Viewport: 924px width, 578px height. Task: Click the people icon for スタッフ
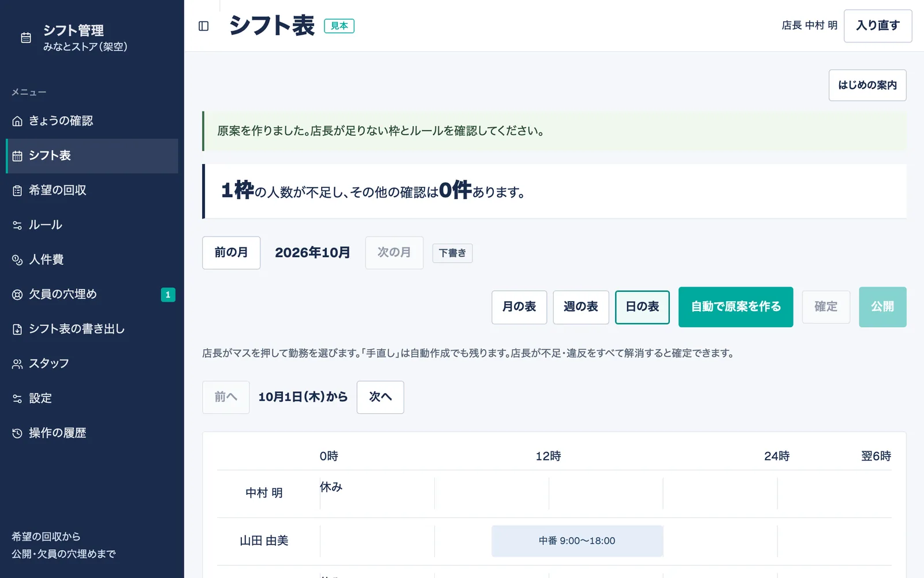pos(17,364)
